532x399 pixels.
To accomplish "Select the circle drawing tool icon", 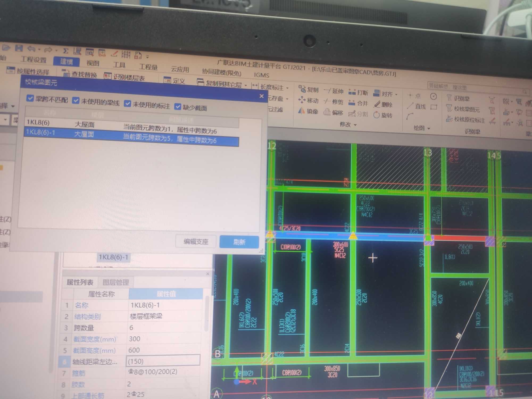I will [x=433, y=96].
